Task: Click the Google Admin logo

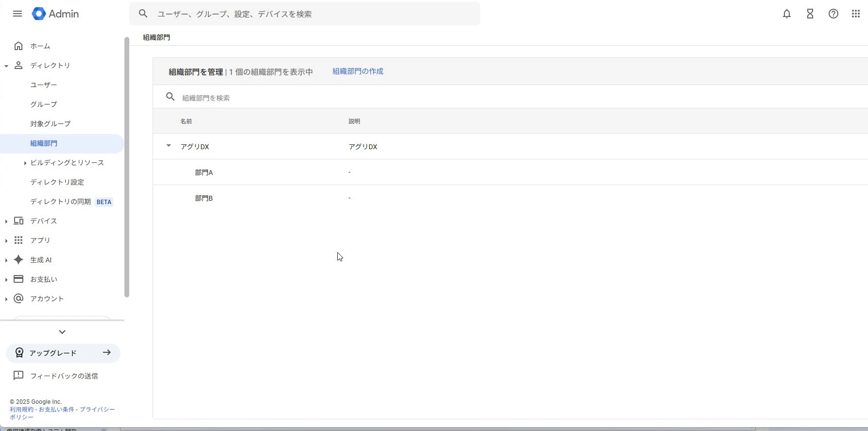Action: click(x=55, y=14)
